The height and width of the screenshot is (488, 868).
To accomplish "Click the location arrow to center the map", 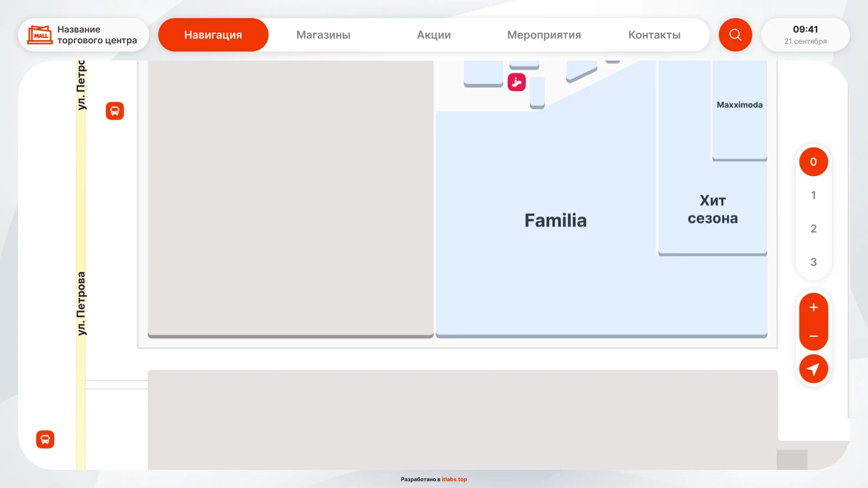I will pos(813,369).
